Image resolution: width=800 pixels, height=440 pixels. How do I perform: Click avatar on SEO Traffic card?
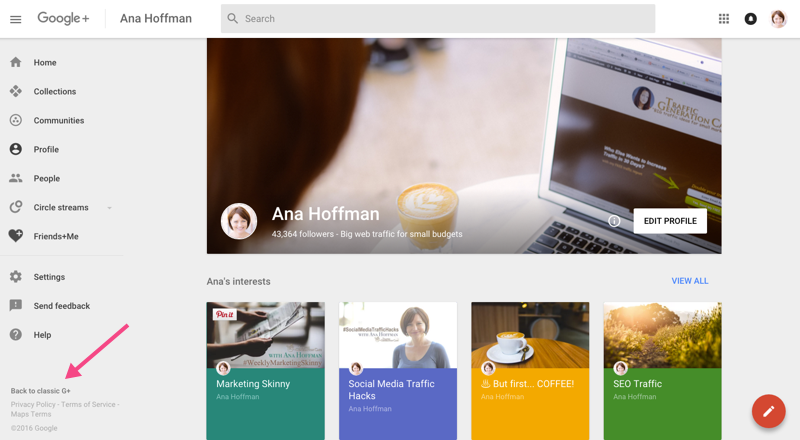coord(620,368)
